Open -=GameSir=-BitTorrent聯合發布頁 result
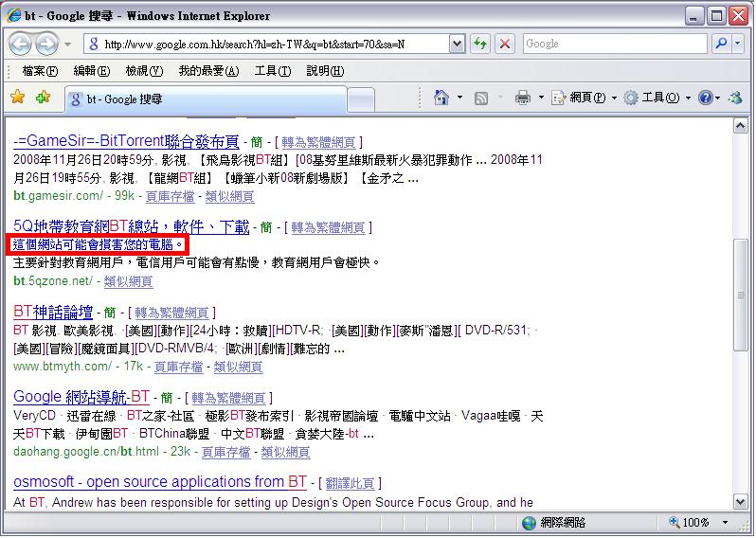756x538 pixels. click(126, 142)
